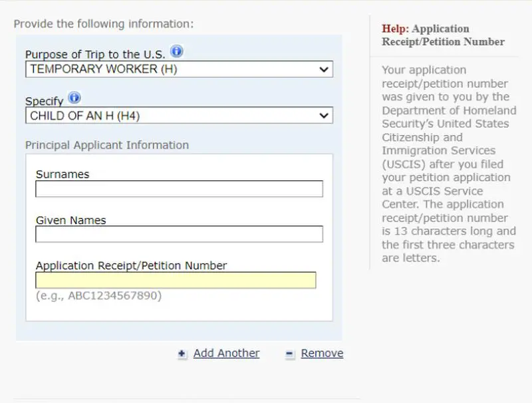Click the Remove link
This screenshot has width=532, height=403.
point(322,354)
